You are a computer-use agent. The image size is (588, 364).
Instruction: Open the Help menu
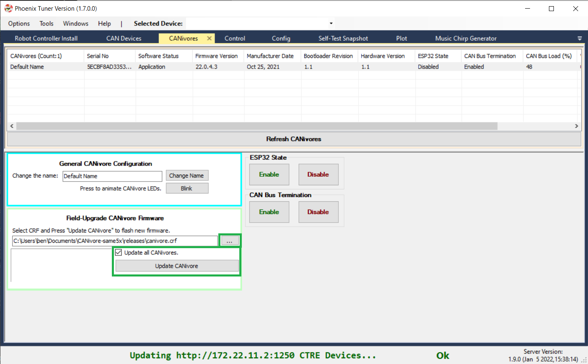[x=104, y=23]
